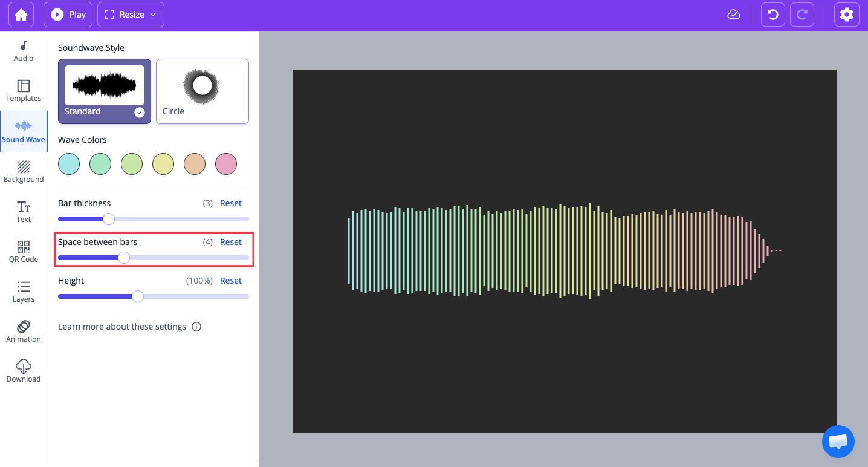868x467 pixels.
Task: Click the Home button
Action: [x=21, y=15]
